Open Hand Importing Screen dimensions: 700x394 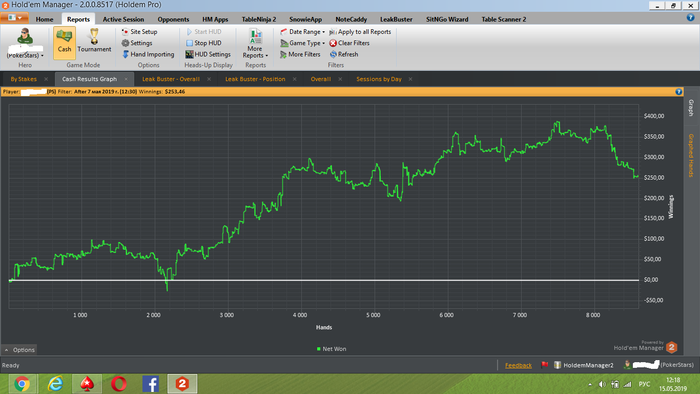click(x=148, y=54)
